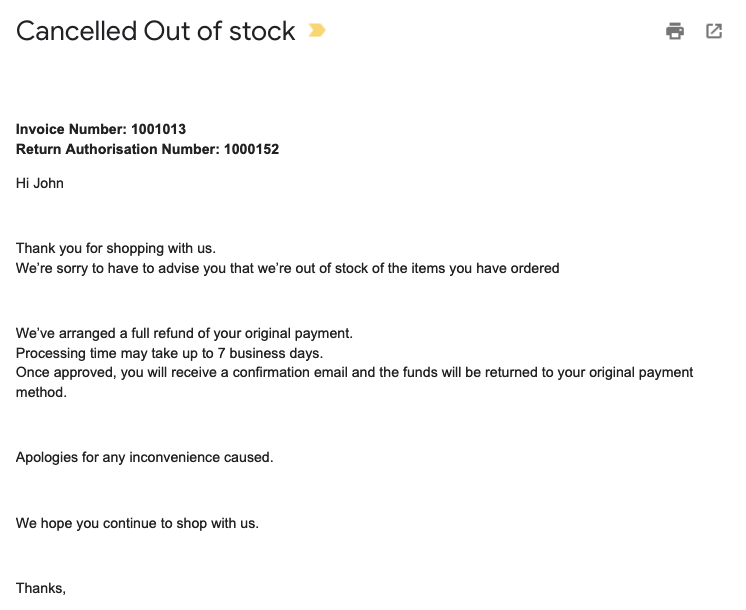The image size is (746, 610).
Task: Click the subject 'Cancelled Out of stock'
Action: (x=156, y=31)
